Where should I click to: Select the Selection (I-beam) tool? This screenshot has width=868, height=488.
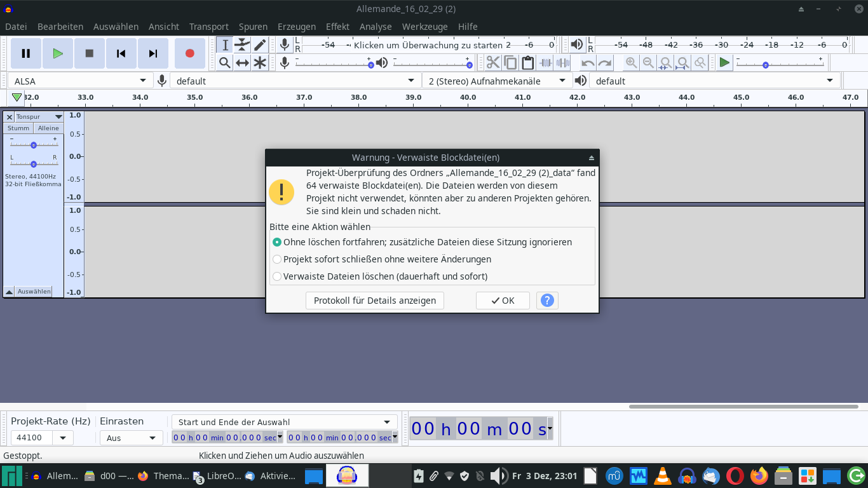225,44
